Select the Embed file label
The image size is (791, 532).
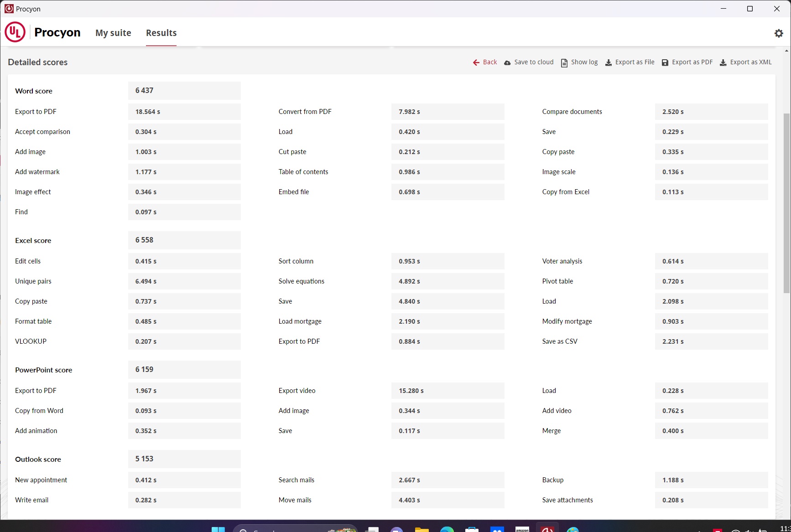click(x=294, y=192)
